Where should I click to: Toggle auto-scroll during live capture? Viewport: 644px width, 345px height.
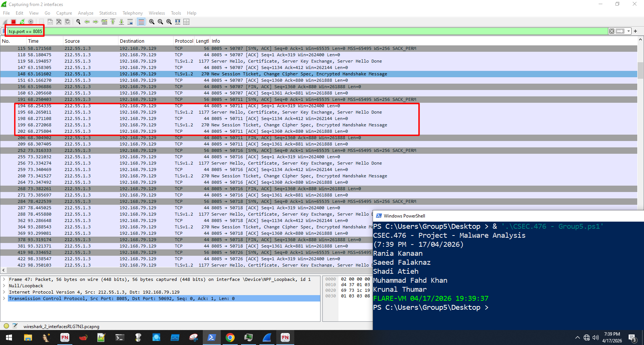[130, 22]
